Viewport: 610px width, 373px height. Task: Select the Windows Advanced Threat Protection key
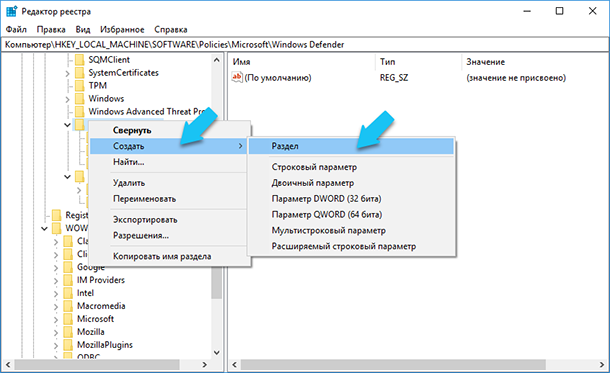(x=147, y=112)
